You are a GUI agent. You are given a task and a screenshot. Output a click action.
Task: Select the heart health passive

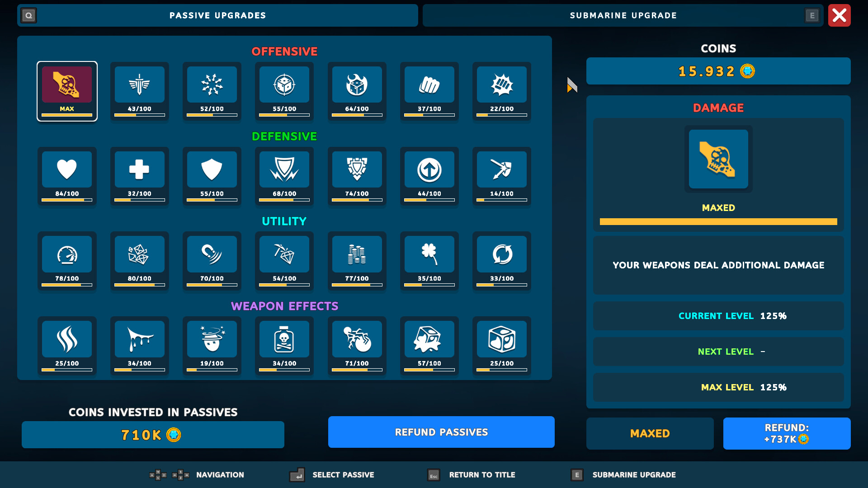tap(67, 169)
